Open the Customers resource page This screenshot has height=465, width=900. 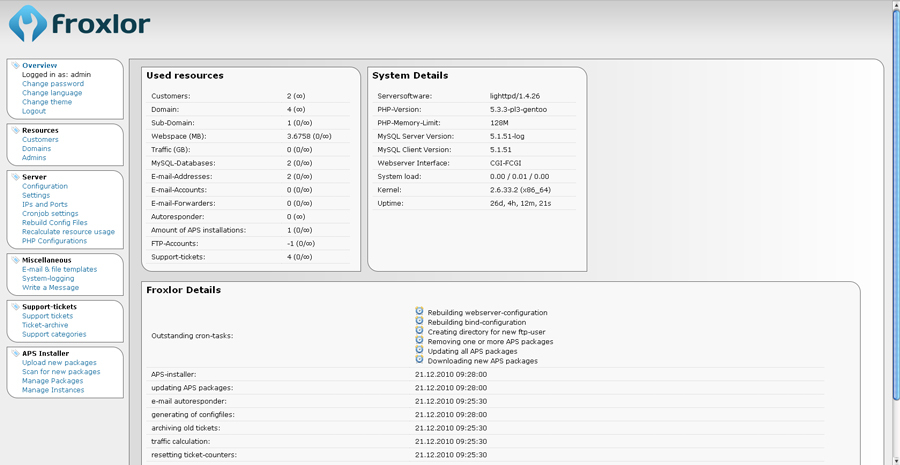click(x=40, y=140)
